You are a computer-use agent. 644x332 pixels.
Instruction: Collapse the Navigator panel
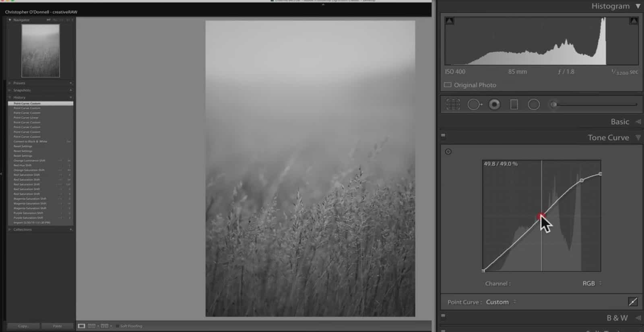(10, 20)
